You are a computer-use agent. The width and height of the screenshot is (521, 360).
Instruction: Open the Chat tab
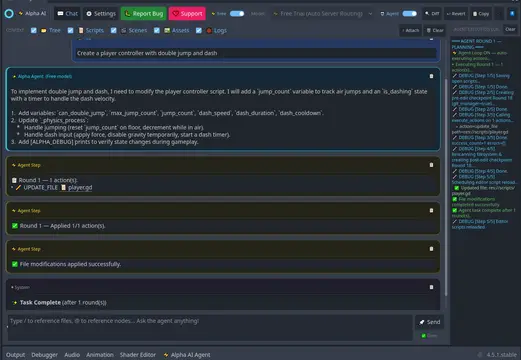[68, 14]
